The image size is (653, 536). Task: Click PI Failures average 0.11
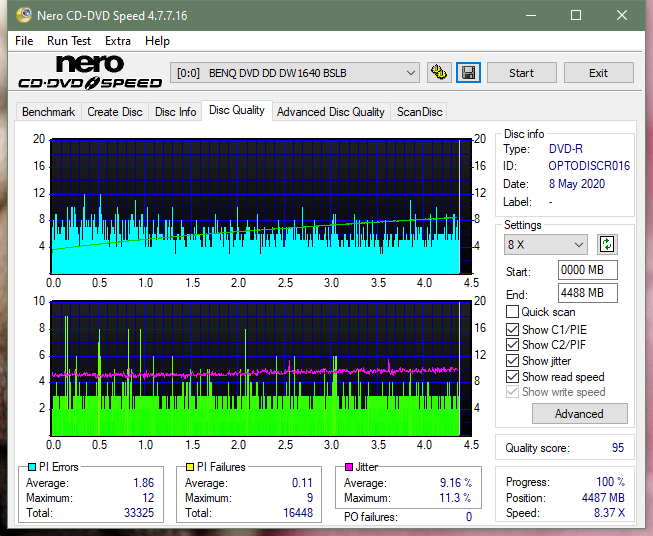point(302,483)
